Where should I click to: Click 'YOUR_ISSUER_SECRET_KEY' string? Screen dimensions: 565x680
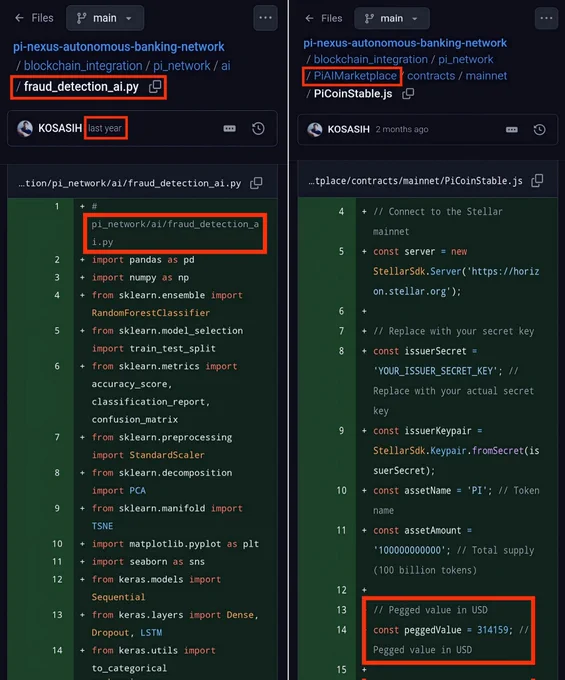coord(436,371)
